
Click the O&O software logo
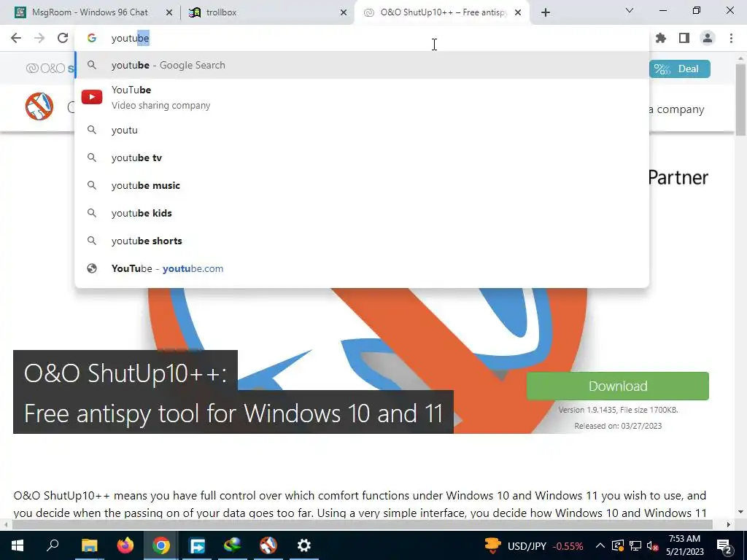tap(50, 69)
